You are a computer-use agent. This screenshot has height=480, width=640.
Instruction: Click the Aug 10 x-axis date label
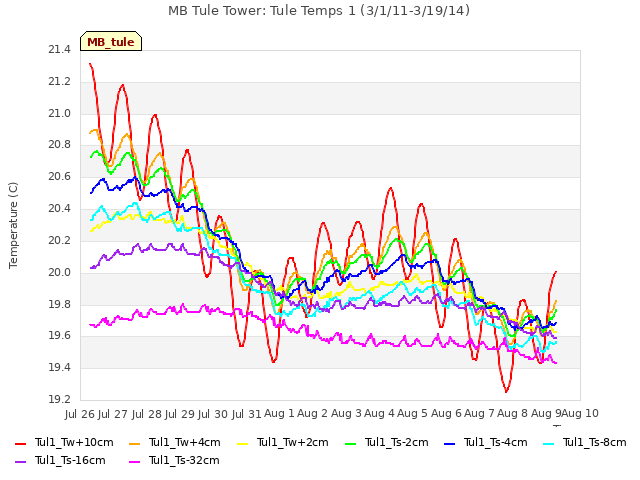click(x=580, y=414)
